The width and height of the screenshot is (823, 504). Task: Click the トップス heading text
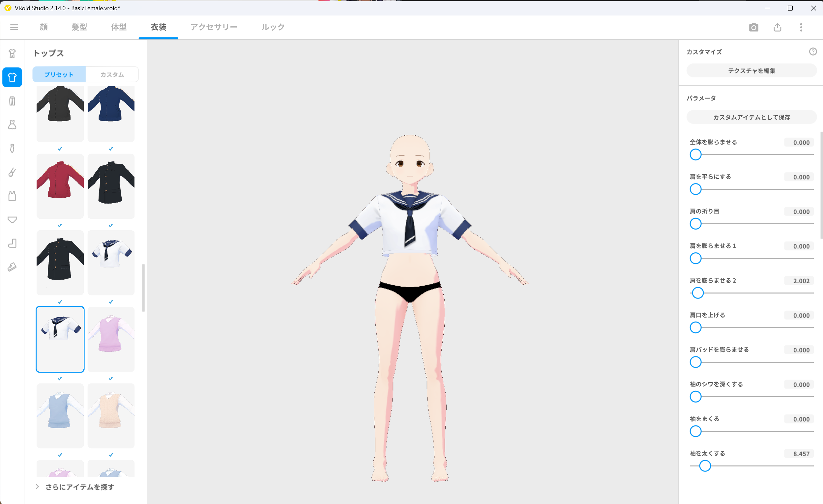(48, 53)
